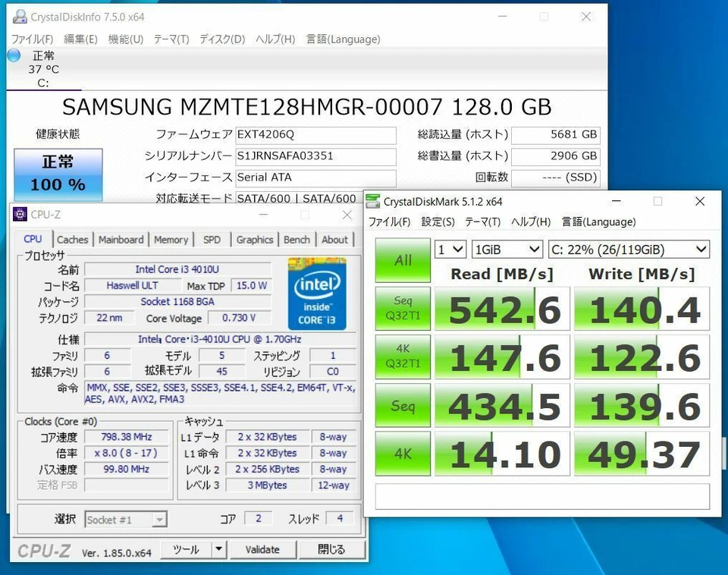Image resolution: width=728 pixels, height=575 pixels.
Task: Click the 閉じる button in CPU-Z
Action: click(x=331, y=549)
